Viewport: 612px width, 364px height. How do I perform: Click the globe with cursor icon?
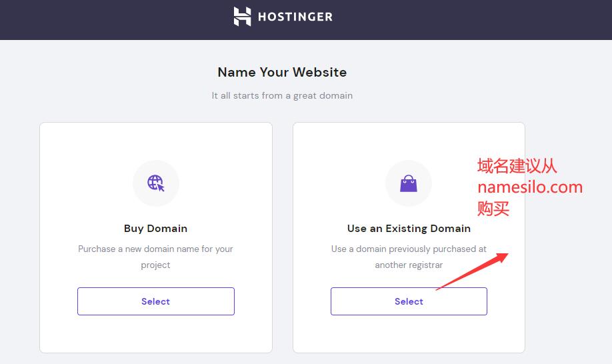[x=156, y=183]
